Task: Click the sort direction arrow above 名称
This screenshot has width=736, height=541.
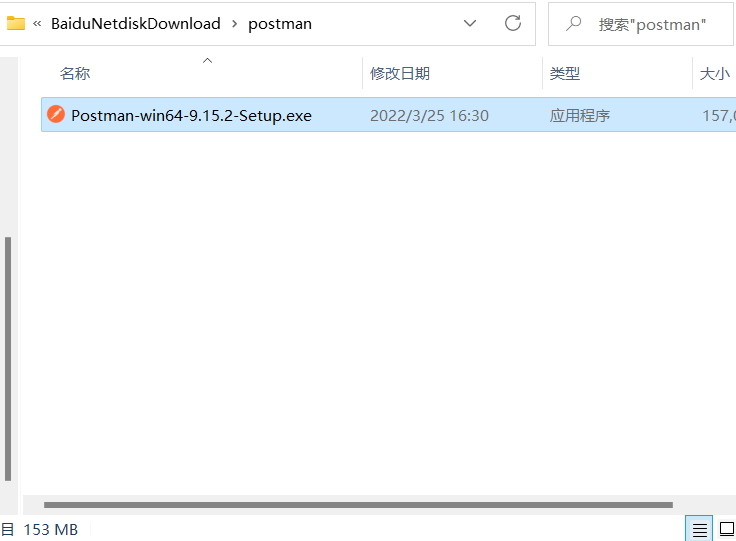Action: click(x=207, y=61)
